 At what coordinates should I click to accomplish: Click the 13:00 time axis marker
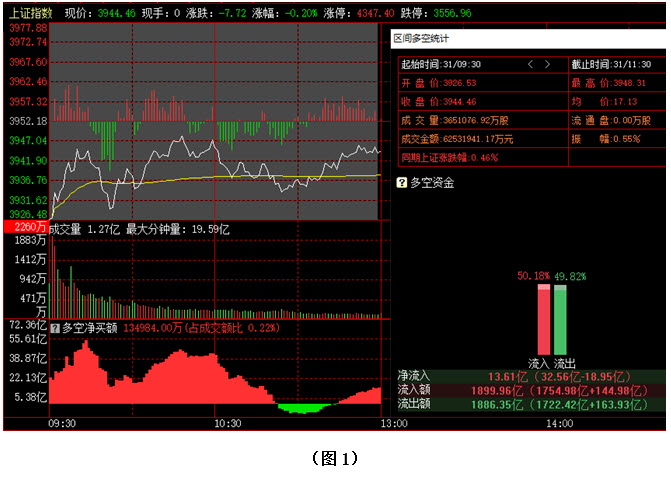point(394,424)
